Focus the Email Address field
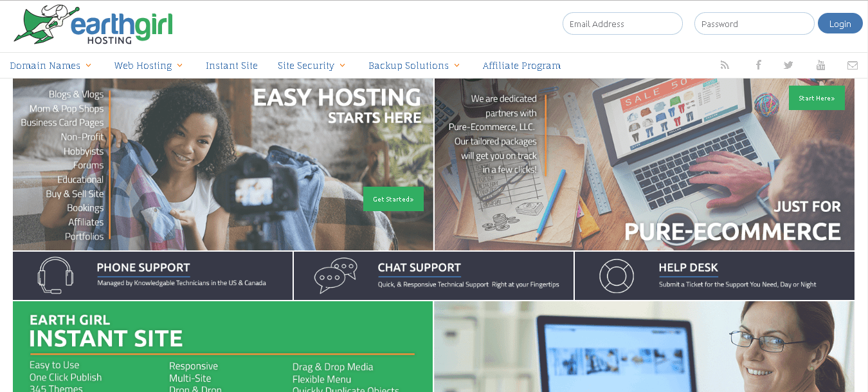Image resolution: width=868 pixels, height=392 pixels. 622,24
